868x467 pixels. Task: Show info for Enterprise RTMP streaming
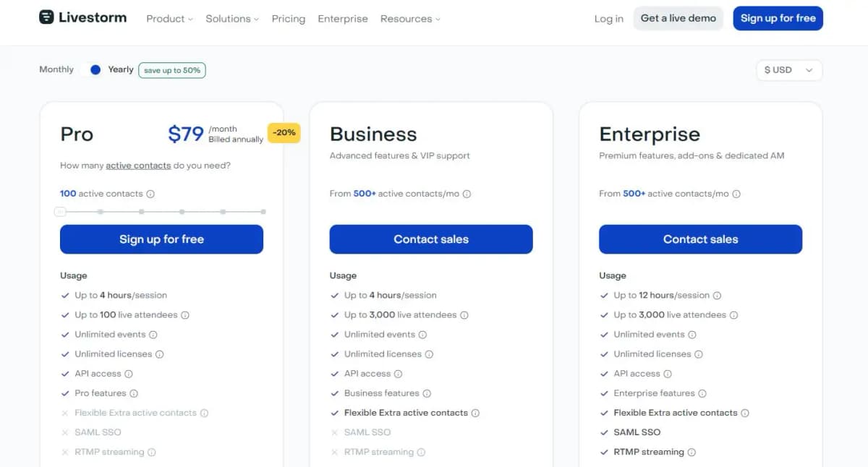(692, 452)
